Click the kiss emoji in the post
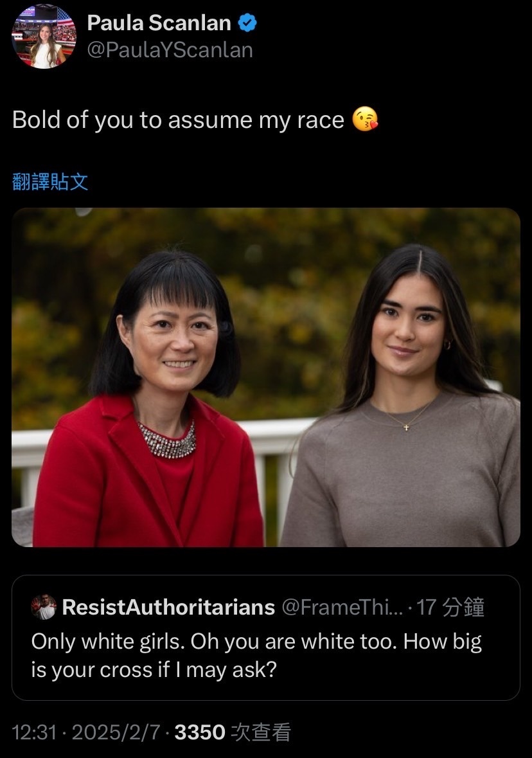Viewport: 532px width, 758px height. [x=365, y=119]
